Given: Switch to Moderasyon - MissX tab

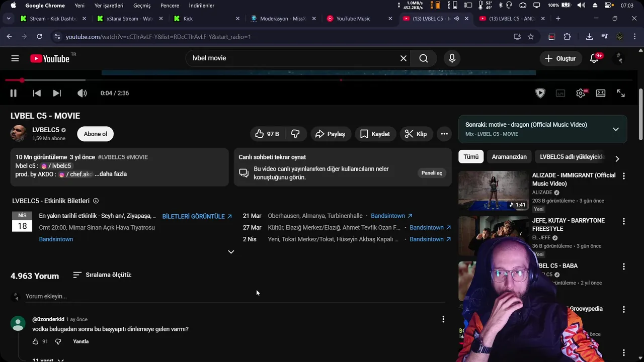Looking at the screenshot, I should (283, 19).
